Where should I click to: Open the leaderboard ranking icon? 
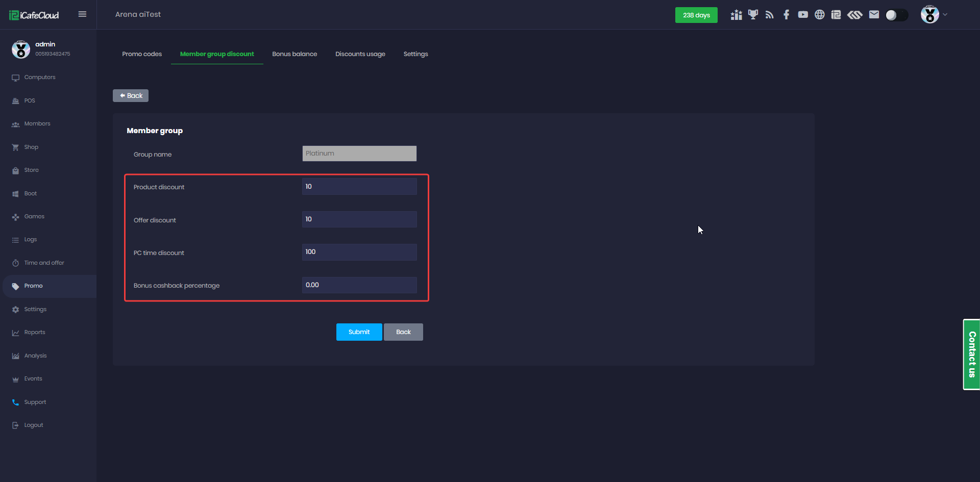[x=736, y=15]
